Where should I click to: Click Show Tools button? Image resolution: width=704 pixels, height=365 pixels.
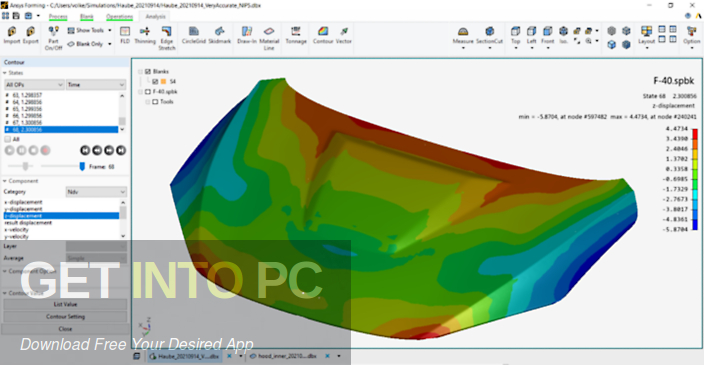[85, 31]
